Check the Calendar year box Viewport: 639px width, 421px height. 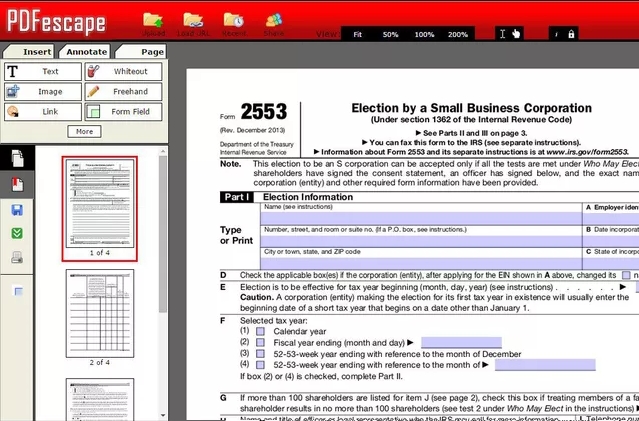(260, 331)
